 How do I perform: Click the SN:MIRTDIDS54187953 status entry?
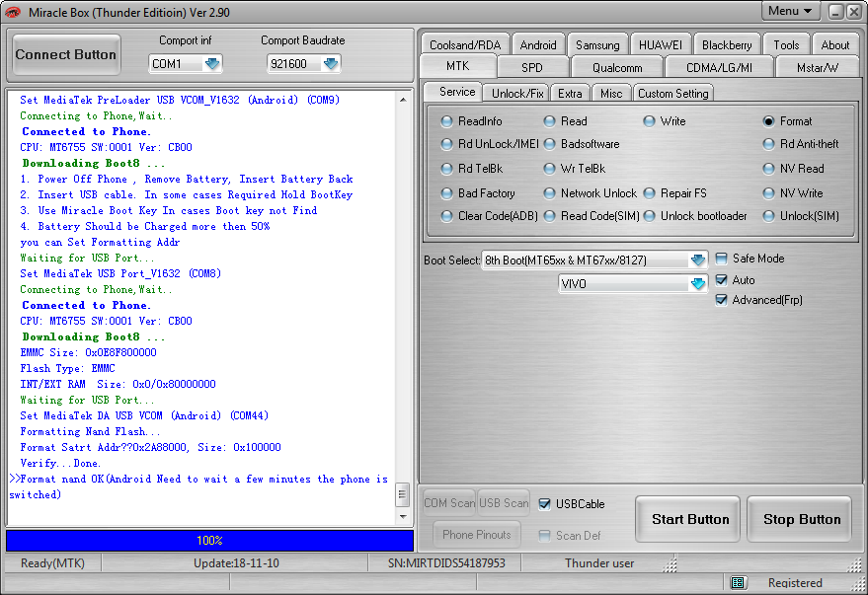[446, 562]
